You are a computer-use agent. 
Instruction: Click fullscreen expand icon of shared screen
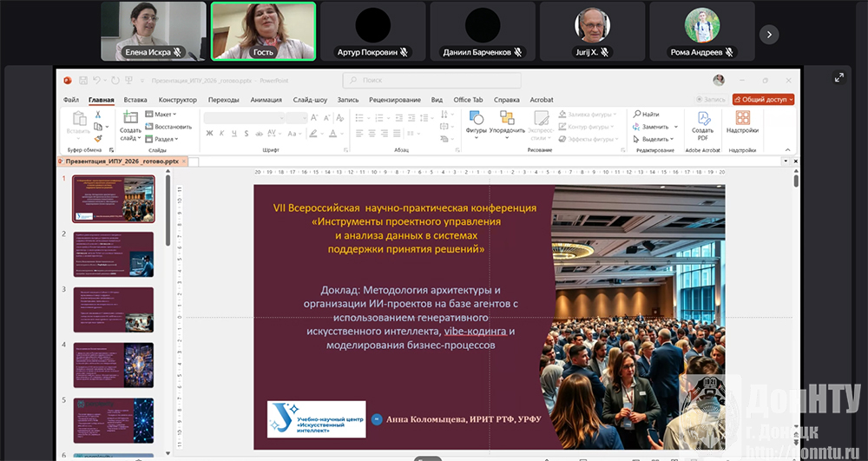coord(839,77)
